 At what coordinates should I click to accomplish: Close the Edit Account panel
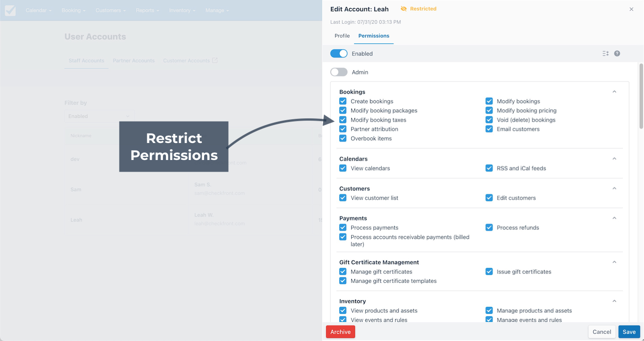click(x=631, y=9)
